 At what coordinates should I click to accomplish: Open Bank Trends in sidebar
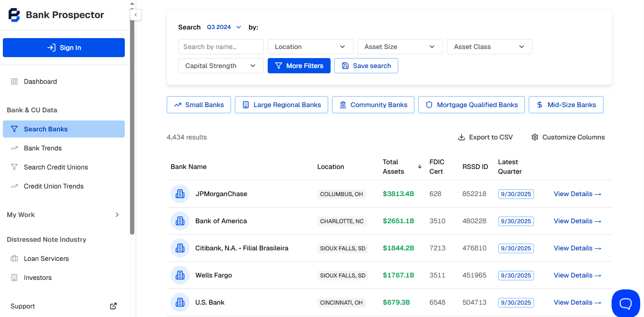click(x=43, y=148)
